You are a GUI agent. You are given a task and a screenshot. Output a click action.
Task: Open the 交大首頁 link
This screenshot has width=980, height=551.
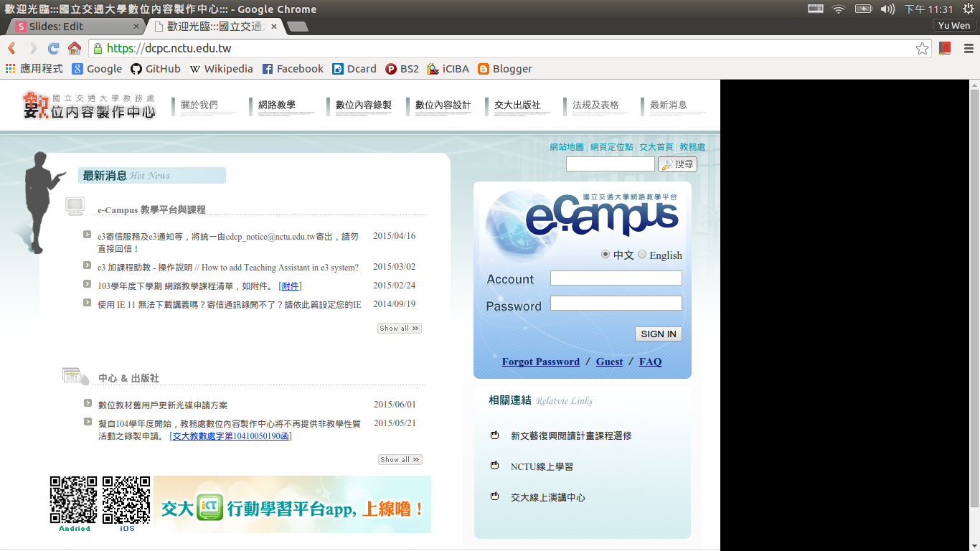[656, 147]
